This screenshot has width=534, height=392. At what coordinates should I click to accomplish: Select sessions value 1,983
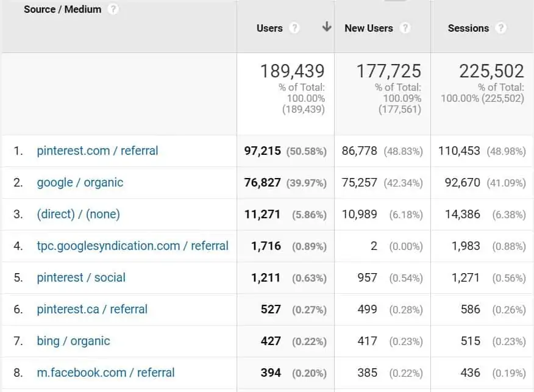tap(466, 246)
